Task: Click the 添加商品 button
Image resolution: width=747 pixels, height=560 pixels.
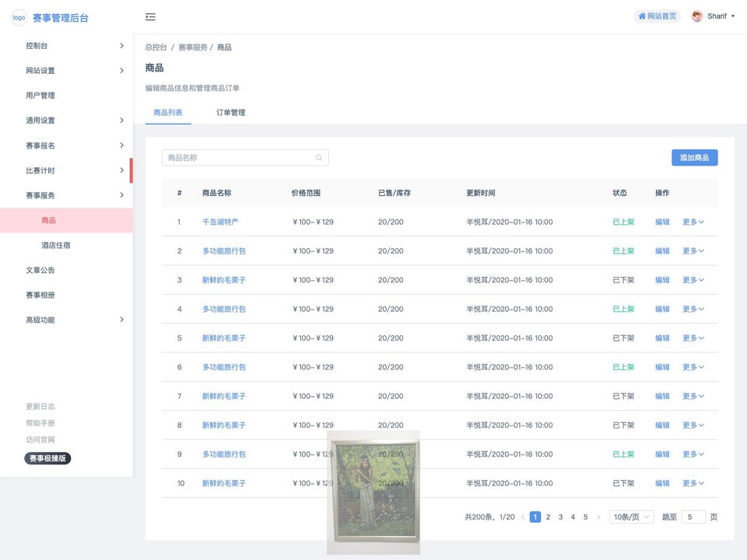Action: [694, 158]
